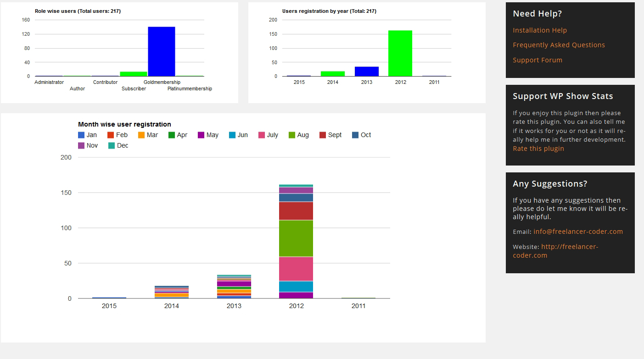Click the Oct legend color swatch
Image resolution: width=644 pixels, height=359 pixels.
355,135
